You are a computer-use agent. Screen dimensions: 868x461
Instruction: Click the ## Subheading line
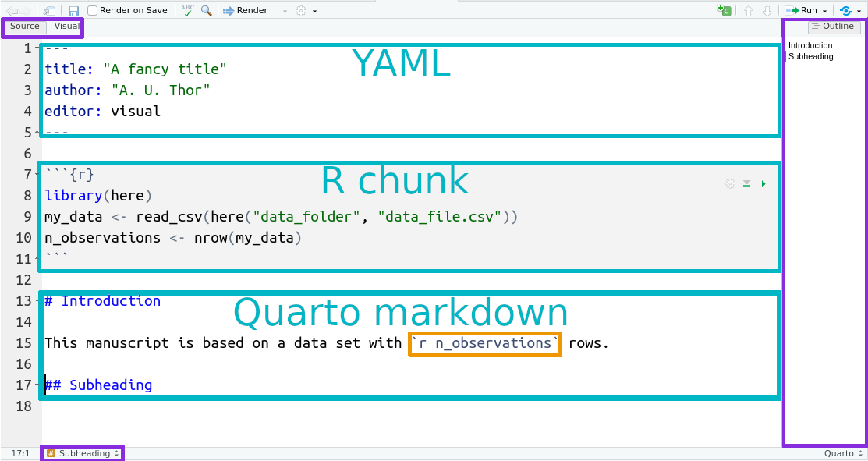click(x=98, y=385)
